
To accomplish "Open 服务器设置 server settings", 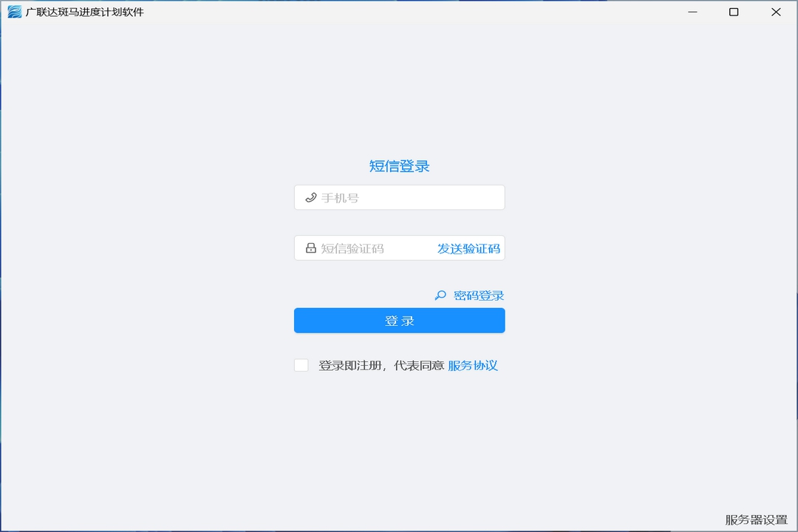I will coord(757,519).
